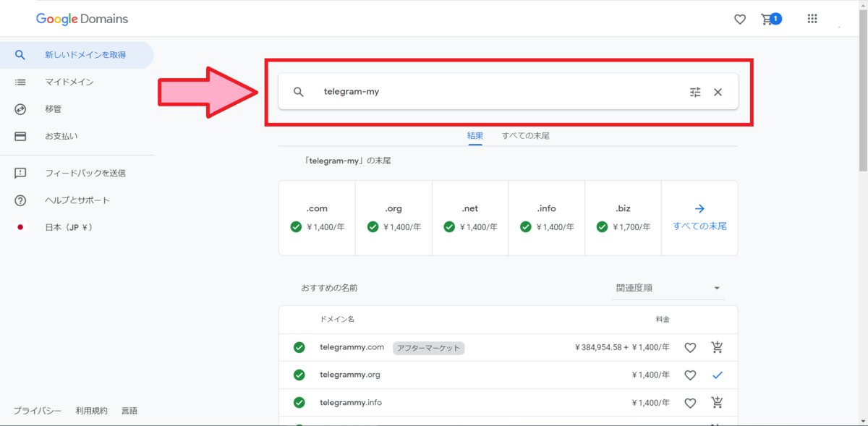Open the favorites heart icon in header

point(740,20)
